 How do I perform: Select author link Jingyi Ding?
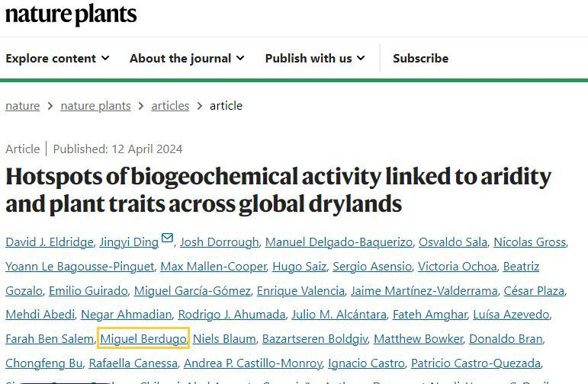point(128,242)
